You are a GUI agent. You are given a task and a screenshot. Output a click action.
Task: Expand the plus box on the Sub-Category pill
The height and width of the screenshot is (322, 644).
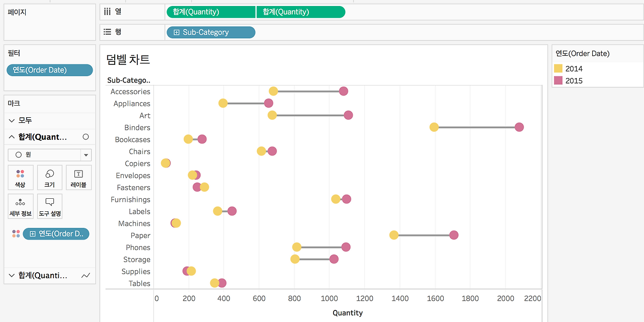(177, 32)
